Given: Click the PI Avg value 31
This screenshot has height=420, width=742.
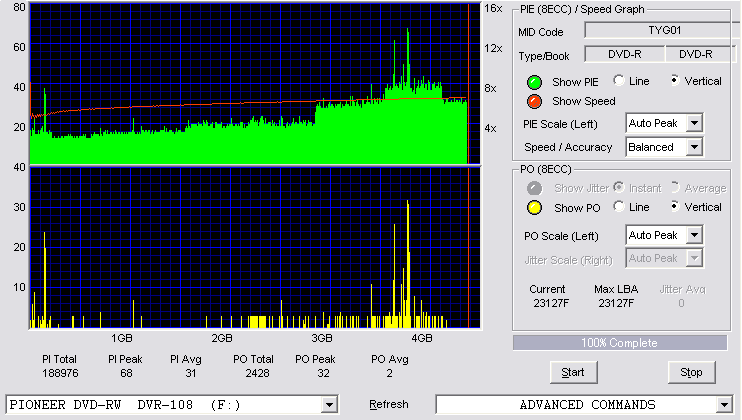Looking at the screenshot, I should click(x=191, y=373).
